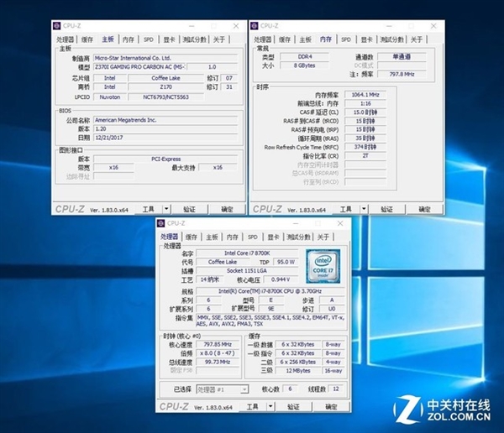Open 关于 tab in mainboard window
This screenshot has height=433, width=504.
click(x=219, y=39)
